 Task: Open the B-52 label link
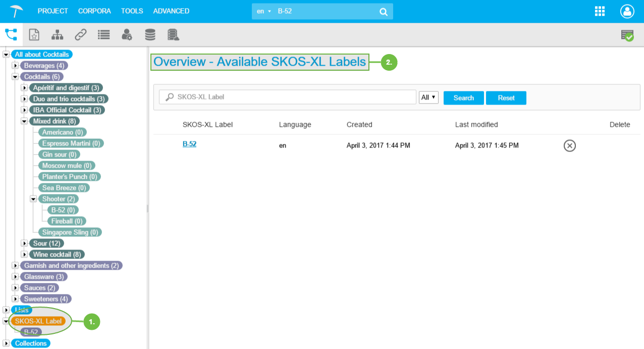(189, 144)
